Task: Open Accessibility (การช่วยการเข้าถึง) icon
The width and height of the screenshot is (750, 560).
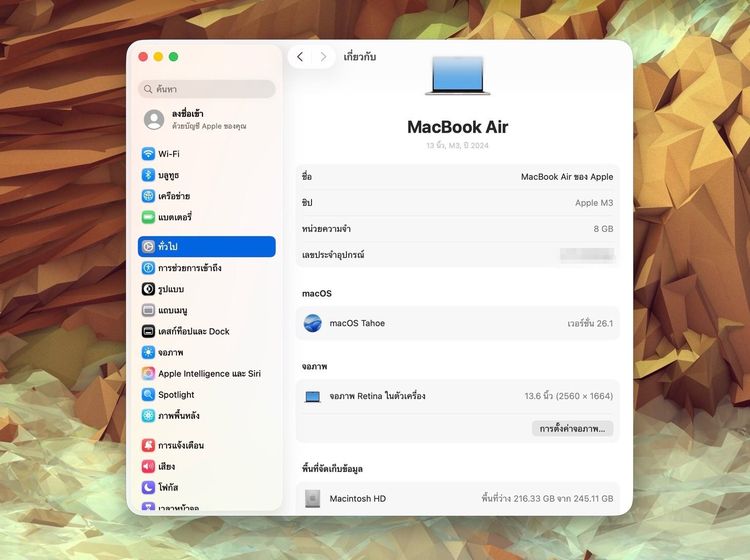Action: click(148, 267)
